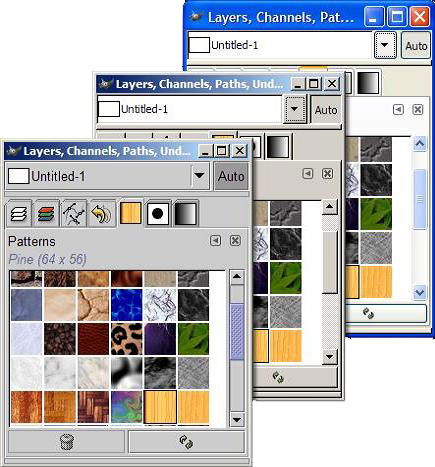
Task: Click scrollbar up arrow in front window
Action: point(237,276)
